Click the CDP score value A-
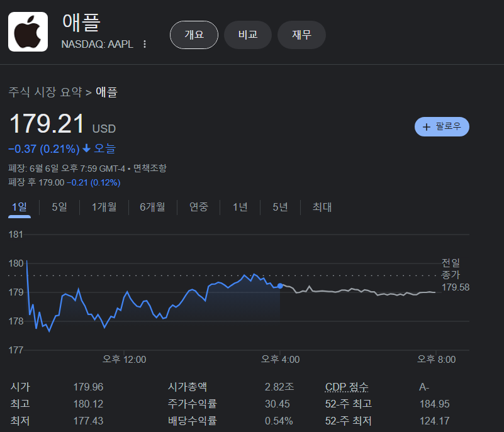The image size is (504, 432). point(424,387)
